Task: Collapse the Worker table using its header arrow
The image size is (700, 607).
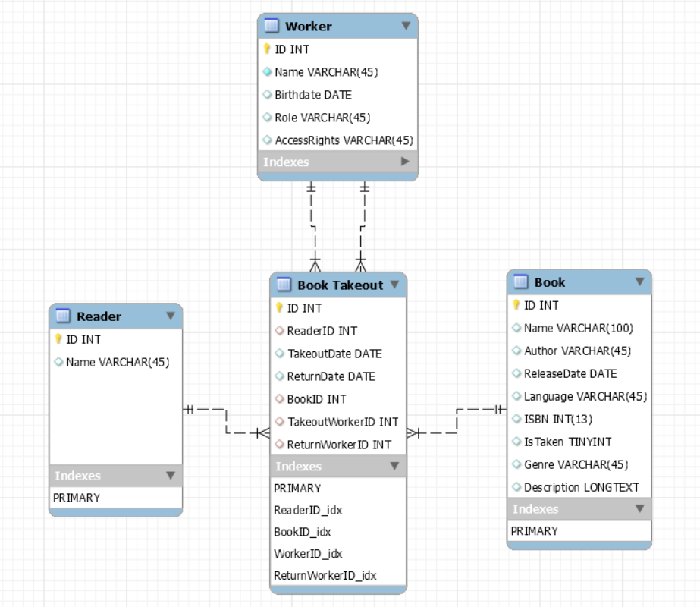Action: (408, 25)
